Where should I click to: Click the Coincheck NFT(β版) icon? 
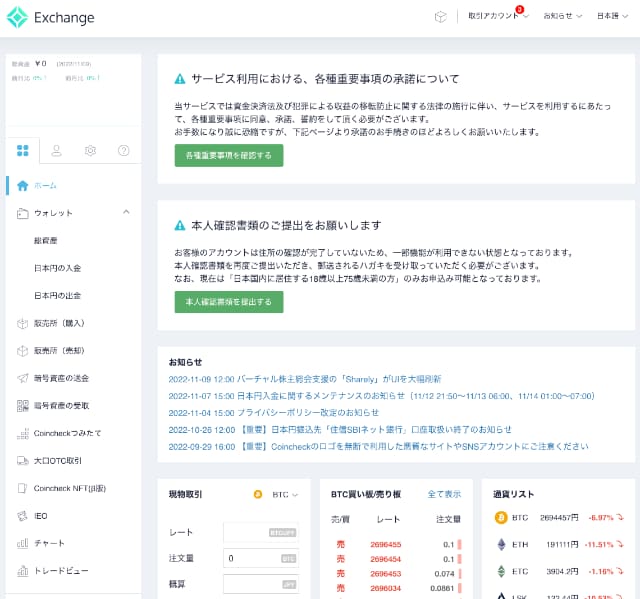click(x=22, y=488)
